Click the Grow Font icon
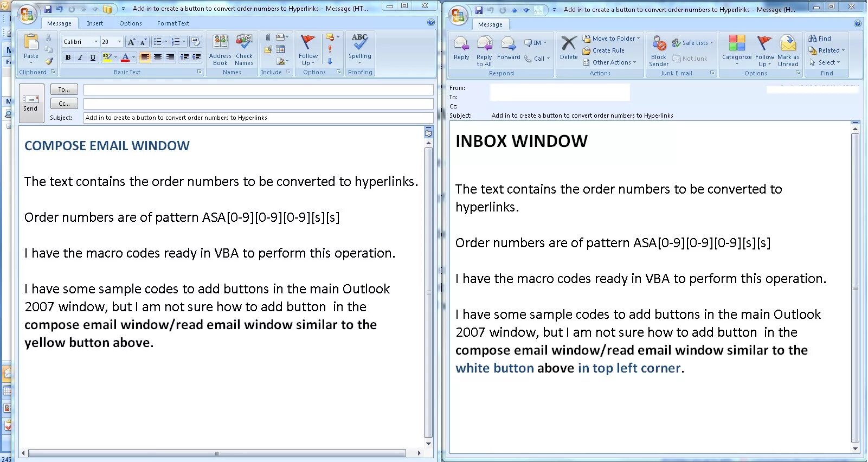868x462 pixels. click(131, 42)
